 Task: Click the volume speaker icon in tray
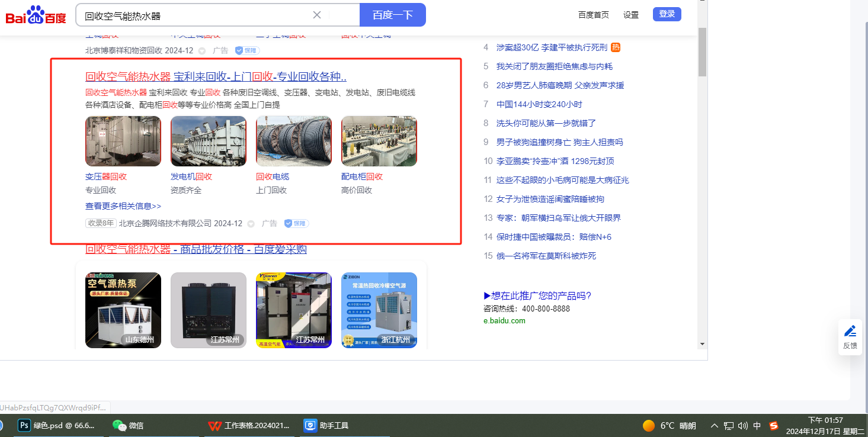point(743,426)
